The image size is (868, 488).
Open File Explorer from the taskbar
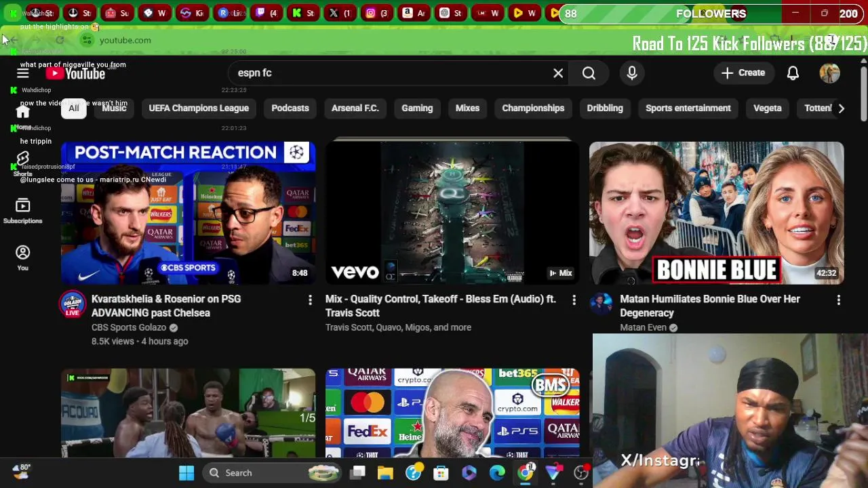pyautogui.click(x=385, y=473)
